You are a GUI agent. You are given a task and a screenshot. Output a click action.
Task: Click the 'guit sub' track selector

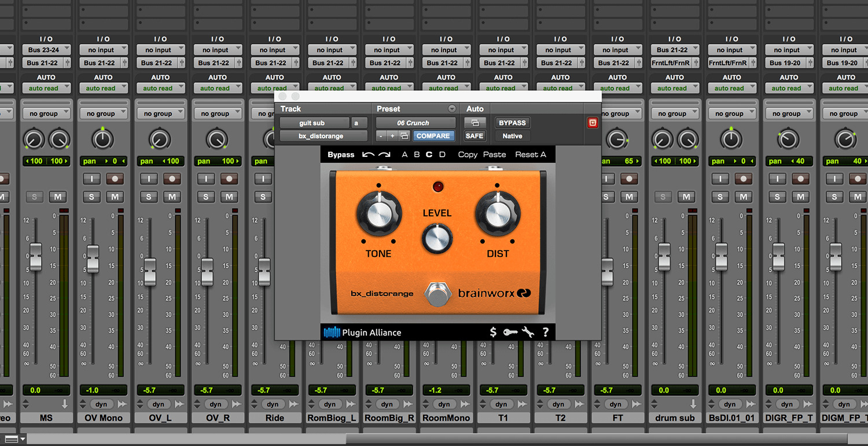pos(314,123)
